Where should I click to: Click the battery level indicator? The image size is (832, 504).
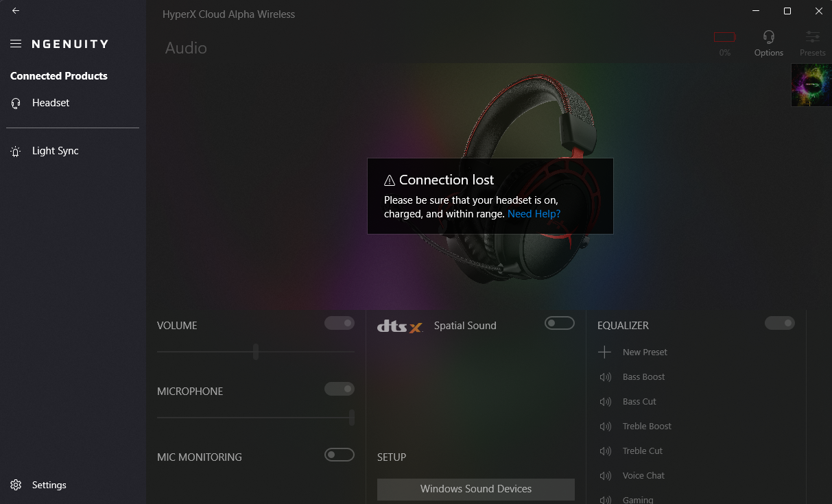click(x=724, y=37)
